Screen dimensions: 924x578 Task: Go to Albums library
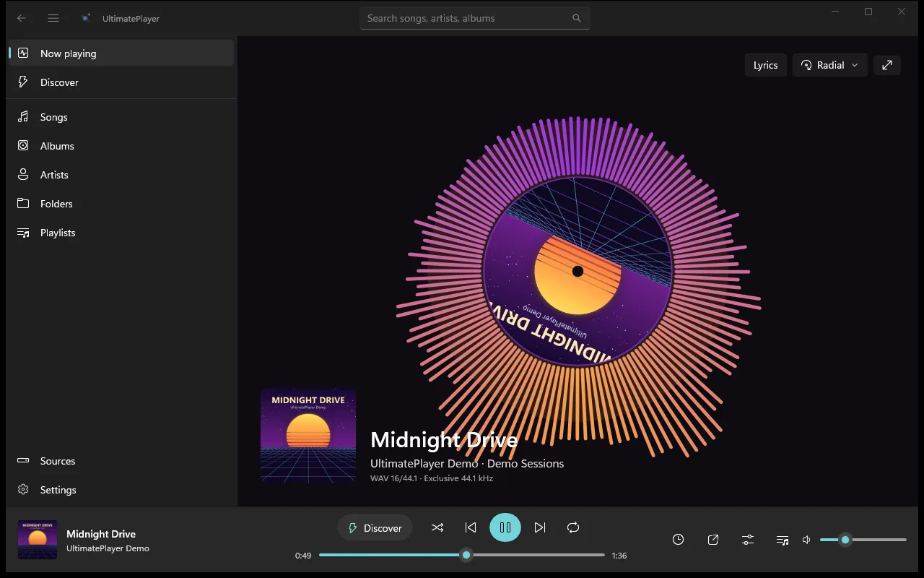point(121,146)
